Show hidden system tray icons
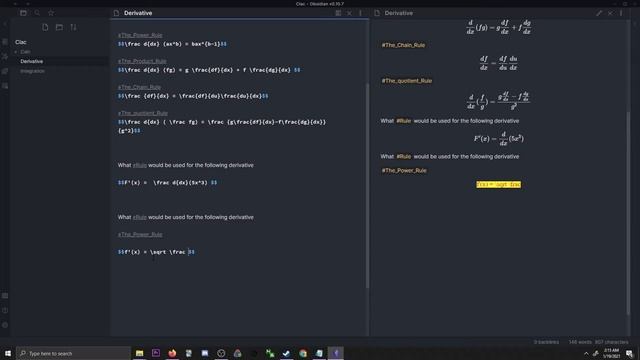 586,353
